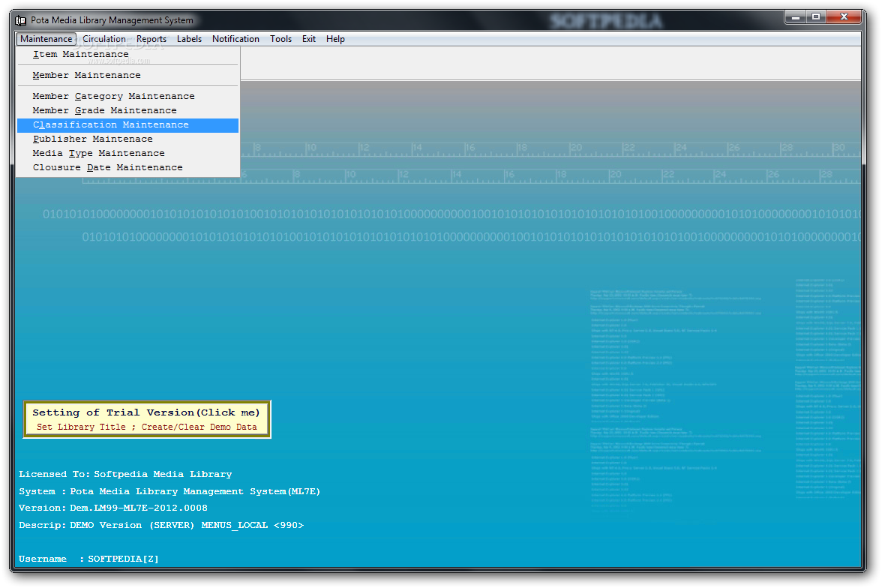Open the Tools menu

point(280,39)
